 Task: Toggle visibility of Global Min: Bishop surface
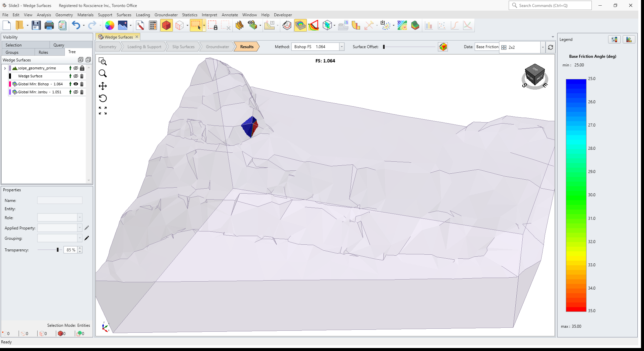76,84
